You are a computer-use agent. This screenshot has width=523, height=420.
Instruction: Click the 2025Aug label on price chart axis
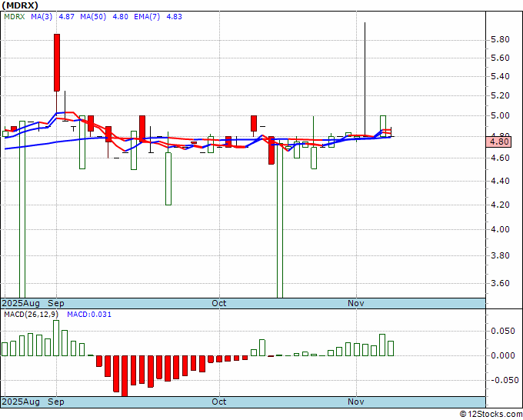(21, 303)
